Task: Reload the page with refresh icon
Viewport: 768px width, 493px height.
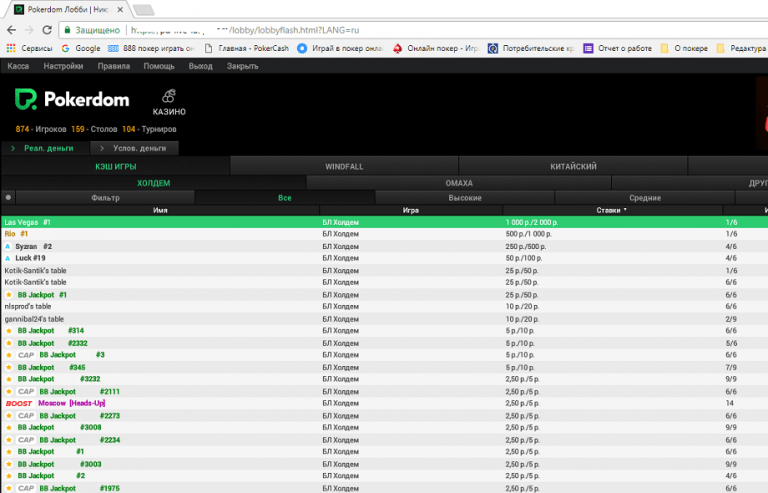Action: 47,30
